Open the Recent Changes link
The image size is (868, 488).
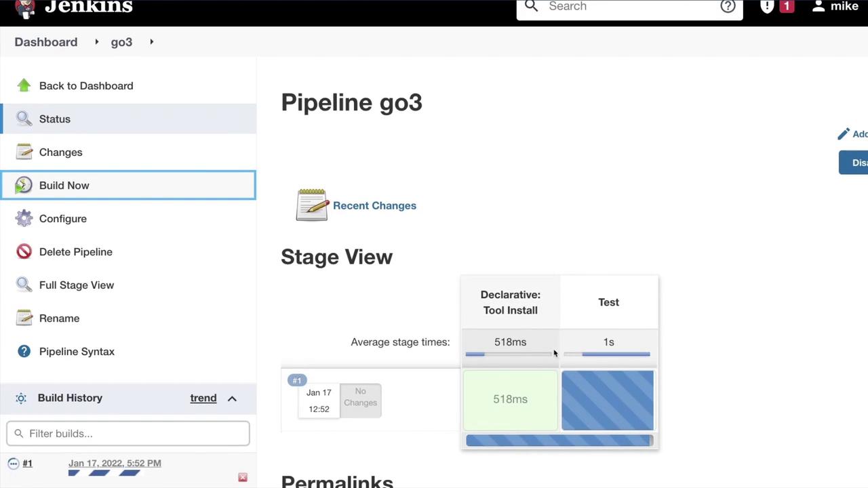(x=374, y=205)
